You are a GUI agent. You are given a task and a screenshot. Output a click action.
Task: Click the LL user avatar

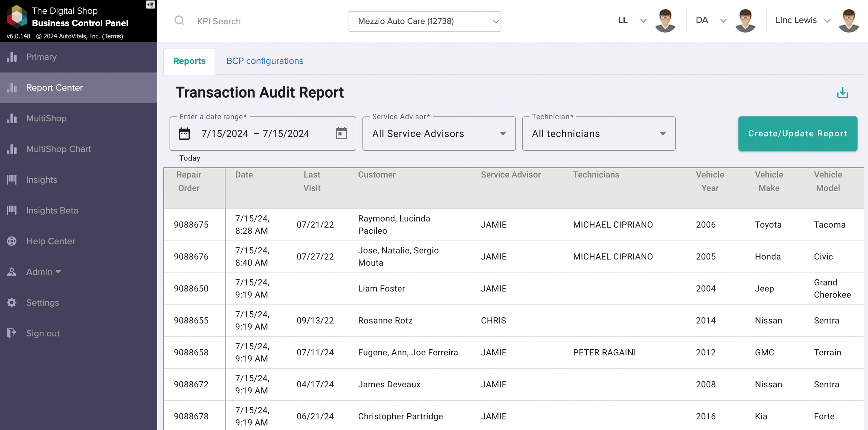665,21
